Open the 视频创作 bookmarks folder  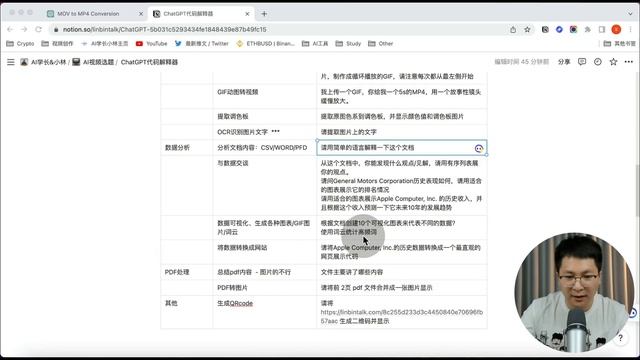(x=58, y=43)
